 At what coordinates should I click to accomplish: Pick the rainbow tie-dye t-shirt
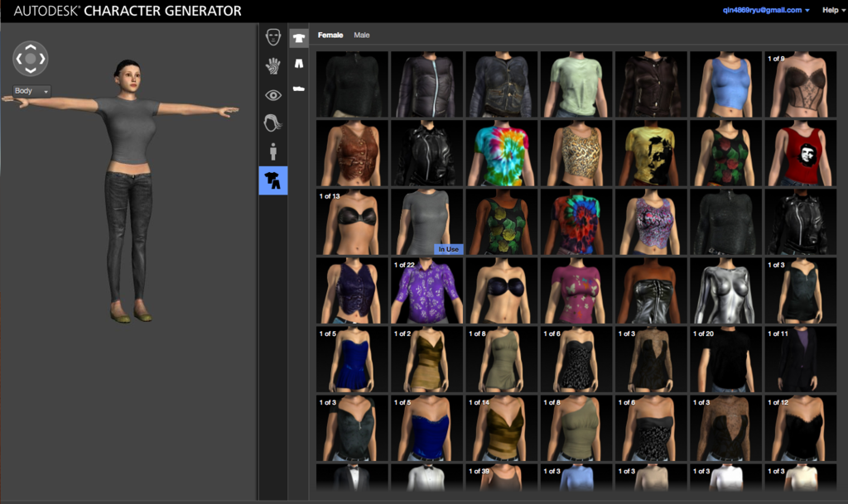[501, 153]
